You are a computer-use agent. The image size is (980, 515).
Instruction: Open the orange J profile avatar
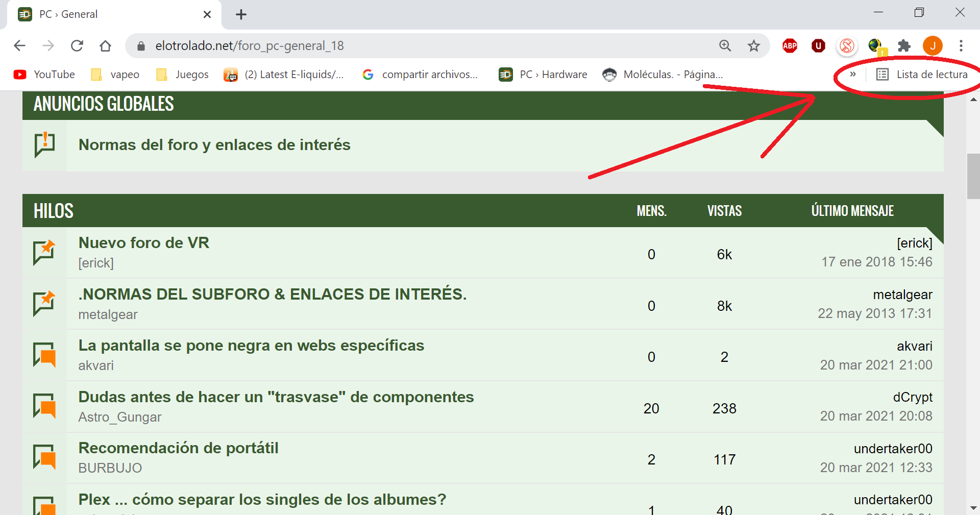[933, 46]
